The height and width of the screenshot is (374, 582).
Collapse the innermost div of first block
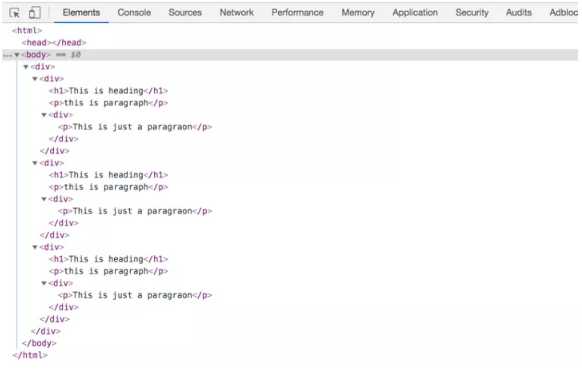click(44, 115)
